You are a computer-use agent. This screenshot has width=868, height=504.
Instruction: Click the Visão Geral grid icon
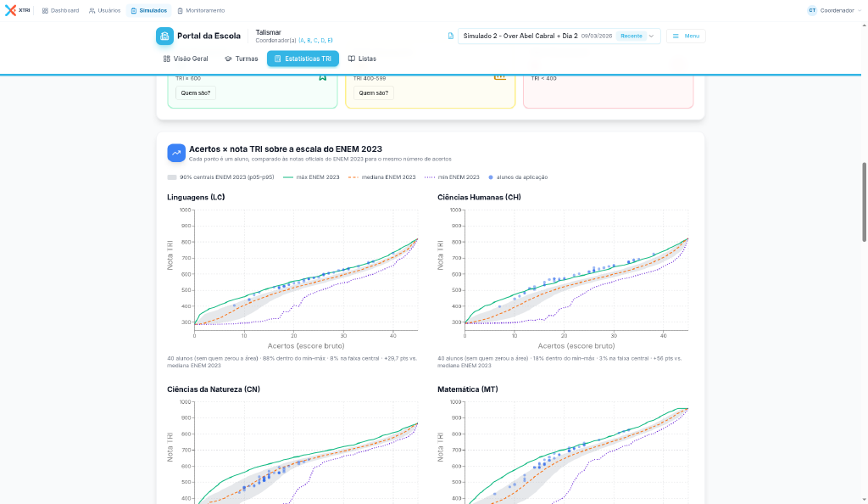pyautogui.click(x=167, y=59)
